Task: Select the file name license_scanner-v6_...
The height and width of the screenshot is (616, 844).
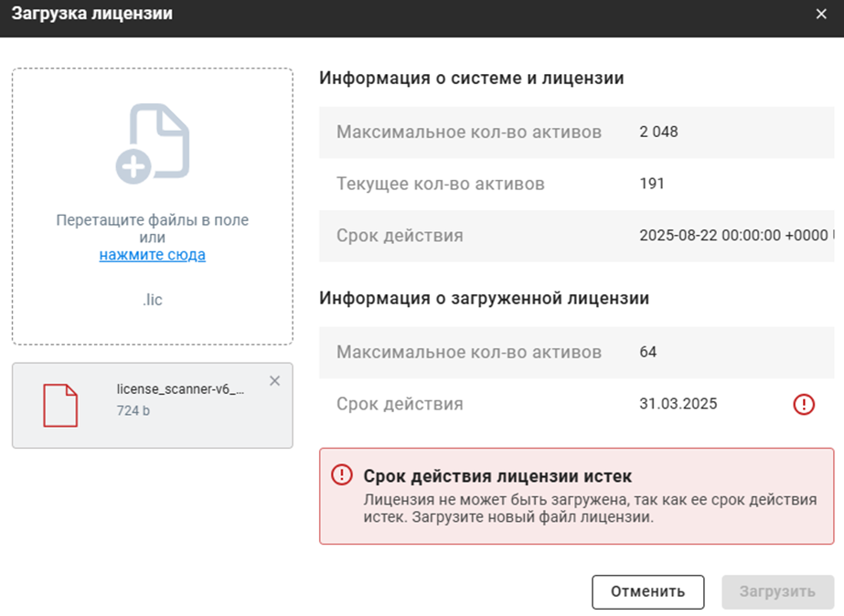Action: click(x=180, y=389)
